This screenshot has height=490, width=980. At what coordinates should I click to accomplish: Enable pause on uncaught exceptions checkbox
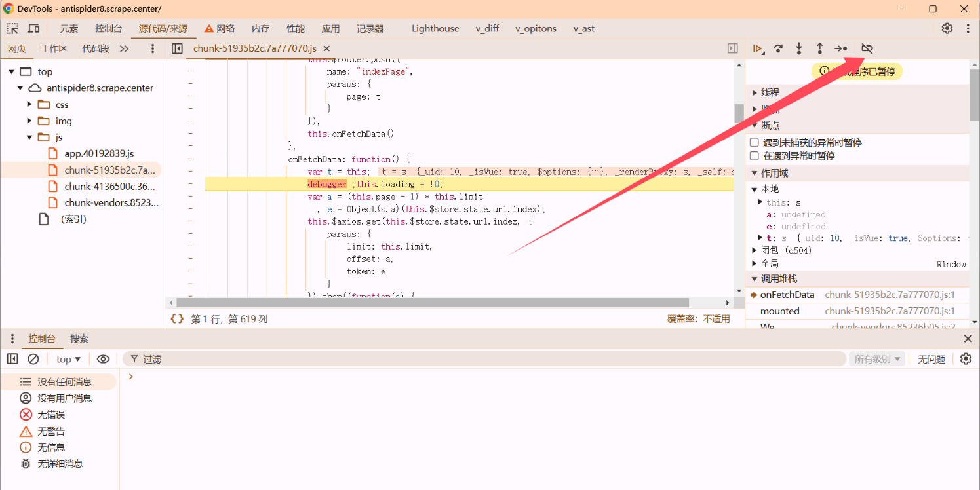coord(755,142)
